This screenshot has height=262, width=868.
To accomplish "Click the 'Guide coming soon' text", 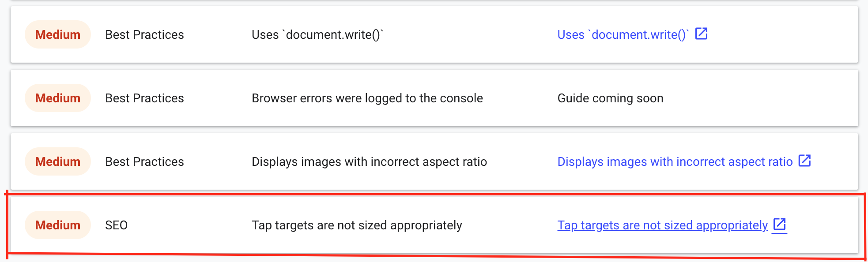I will pyautogui.click(x=611, y=98).
